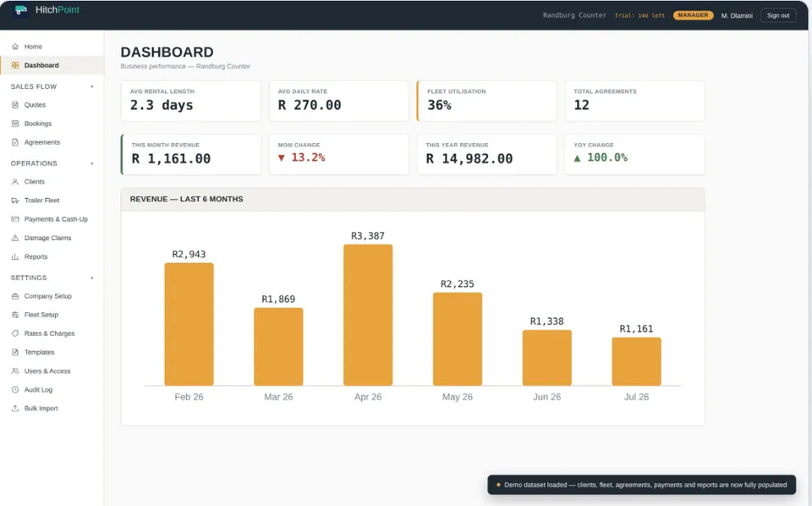This screenshot has height=506, width=812.
Task: Click the Rates & Charges tag icon
Action: [15, 333]
